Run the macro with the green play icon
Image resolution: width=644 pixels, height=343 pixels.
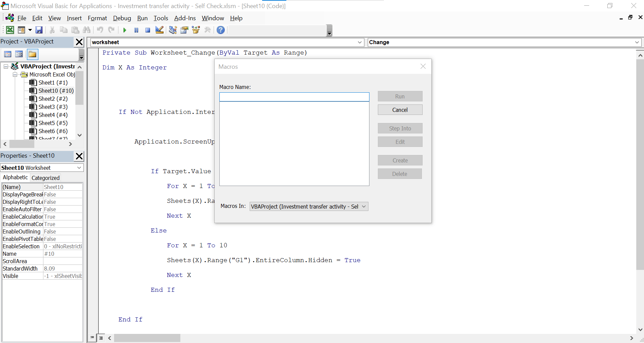point(124,30)
